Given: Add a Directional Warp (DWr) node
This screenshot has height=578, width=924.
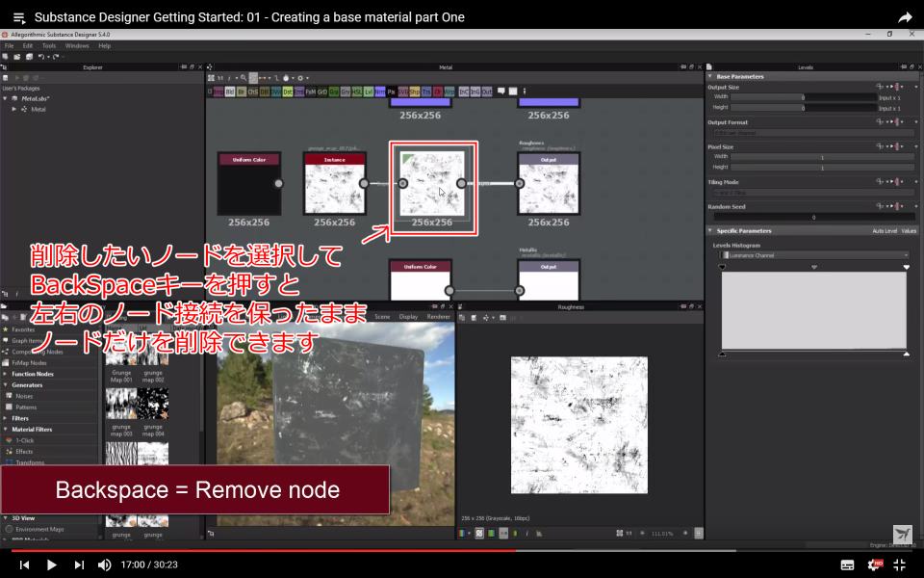Looking at the screenshot, I should tap(276, 92).
